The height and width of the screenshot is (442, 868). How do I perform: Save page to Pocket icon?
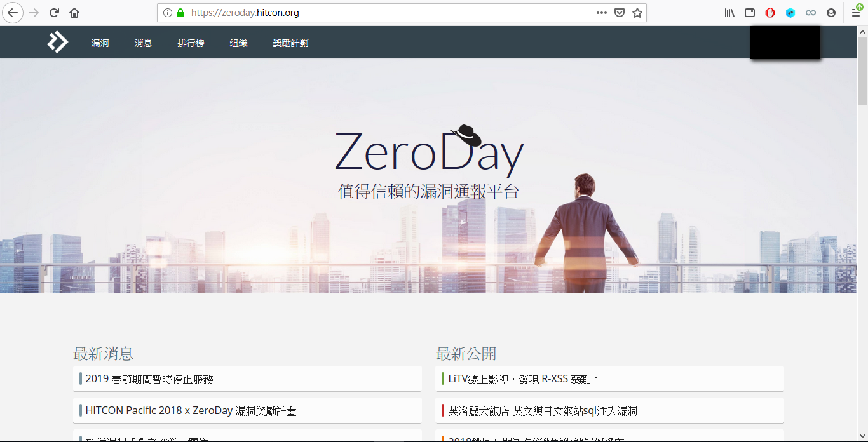pos(620,13)
